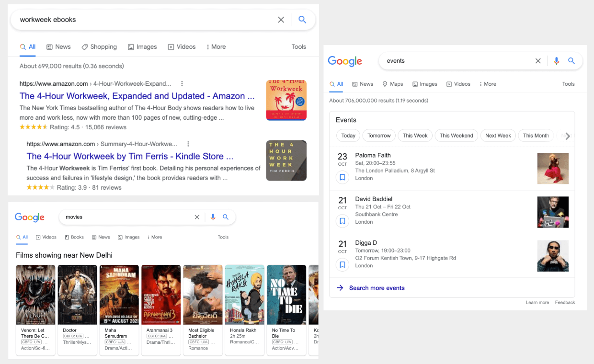Expand the More menu in the workweek ebooks search

pyautogui.click(x=216, y=47)
